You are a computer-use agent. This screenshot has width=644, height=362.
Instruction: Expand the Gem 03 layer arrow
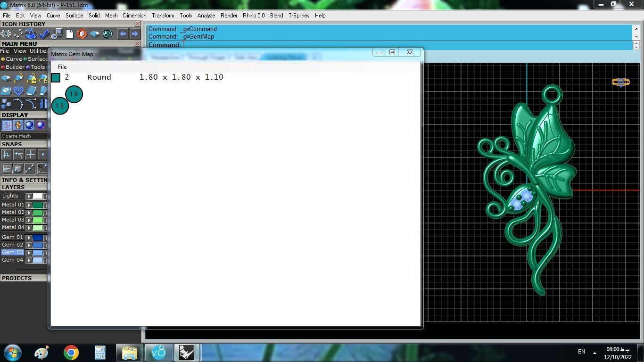point(29,253)
